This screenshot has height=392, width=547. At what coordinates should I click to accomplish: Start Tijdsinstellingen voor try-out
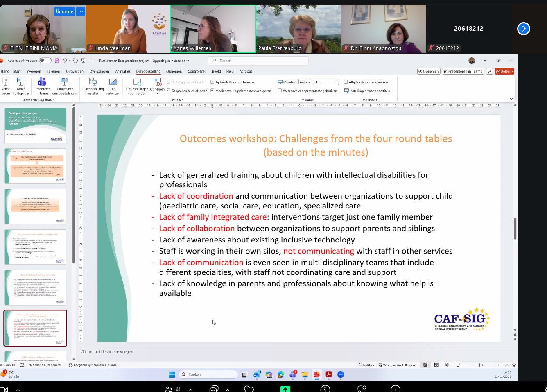pyautogui.click(x=136, y=86)
